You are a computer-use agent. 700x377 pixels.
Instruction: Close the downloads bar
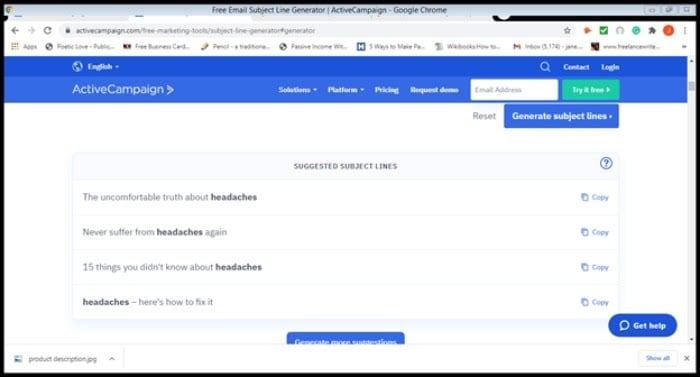coord(687,358)
